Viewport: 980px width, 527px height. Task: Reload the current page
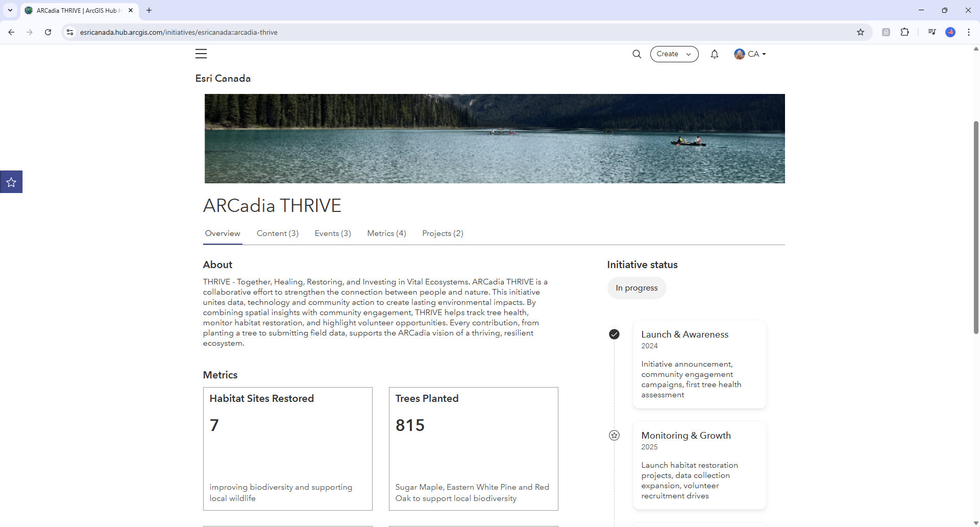47,32
